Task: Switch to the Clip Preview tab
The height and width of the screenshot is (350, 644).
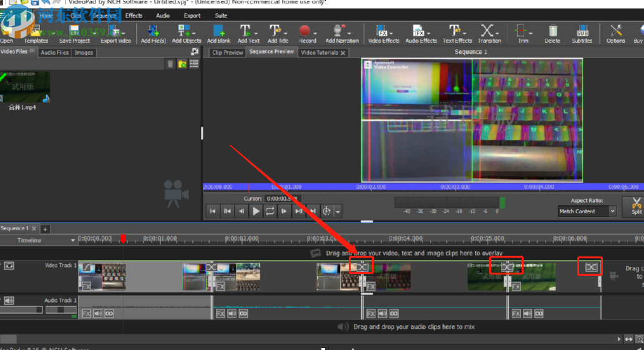Action: coord(227,52)
